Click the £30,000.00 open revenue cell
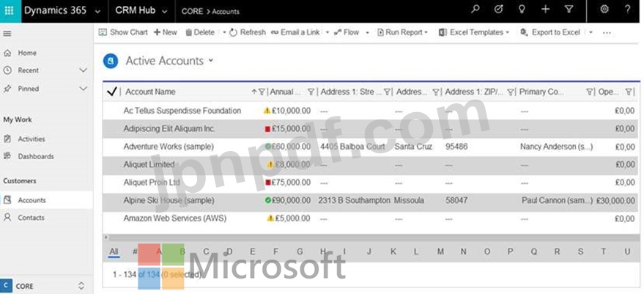644x294 pixels. coord(615,201)
